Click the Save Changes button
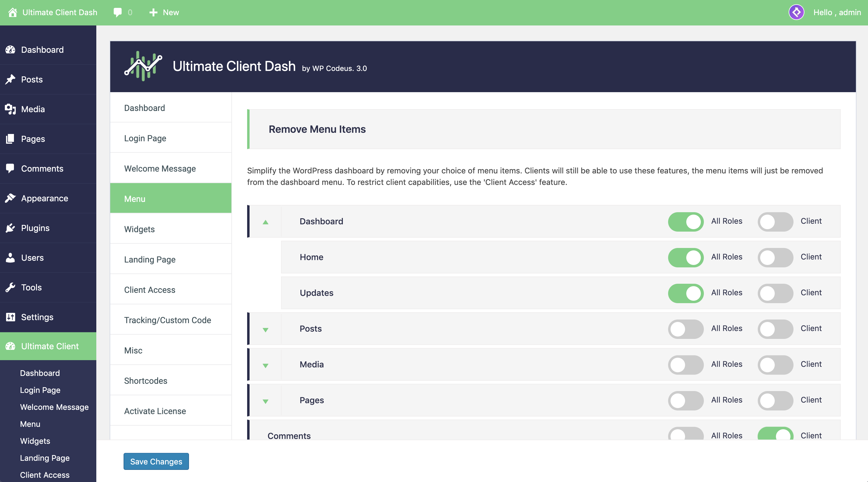Screen dimensions: 868x482 [x=157, y=461]
